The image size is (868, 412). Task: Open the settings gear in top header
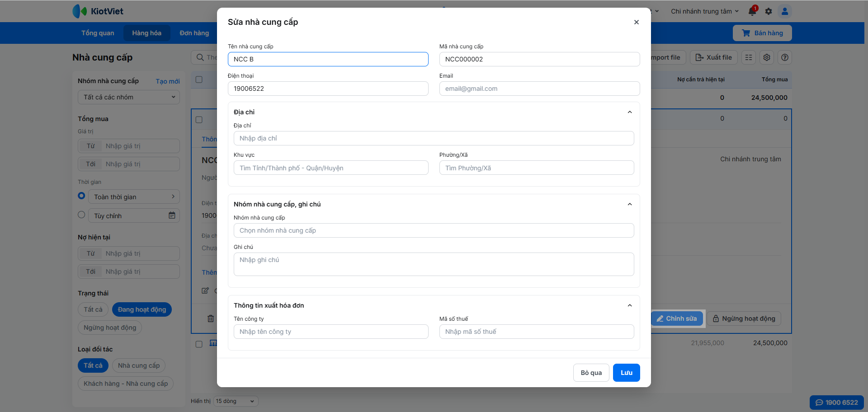pyautogui.click(x=769, y=11)
